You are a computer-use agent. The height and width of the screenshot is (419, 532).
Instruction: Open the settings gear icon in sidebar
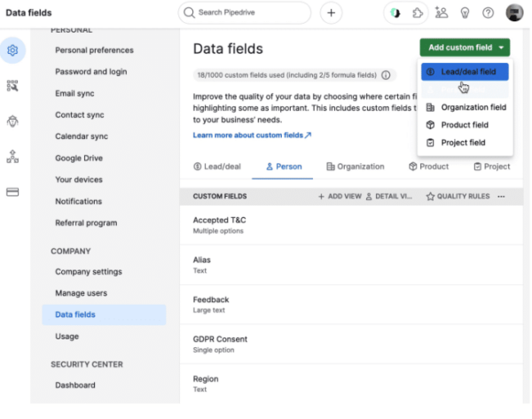(12, 50)
